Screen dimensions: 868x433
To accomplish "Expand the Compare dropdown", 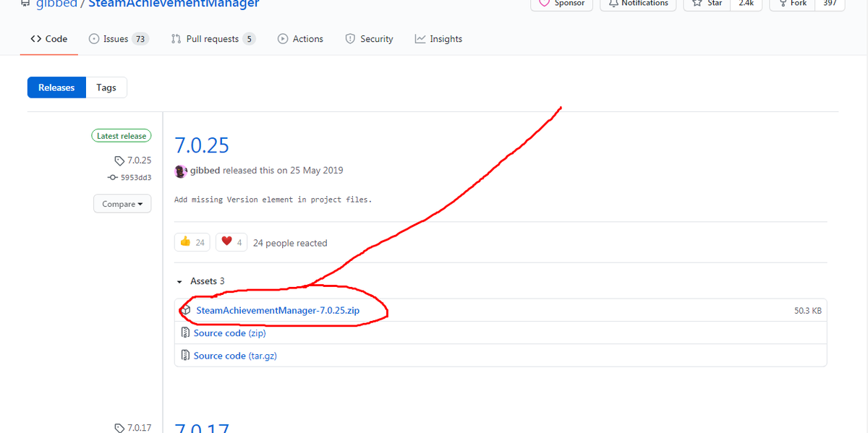I will 122,204.
